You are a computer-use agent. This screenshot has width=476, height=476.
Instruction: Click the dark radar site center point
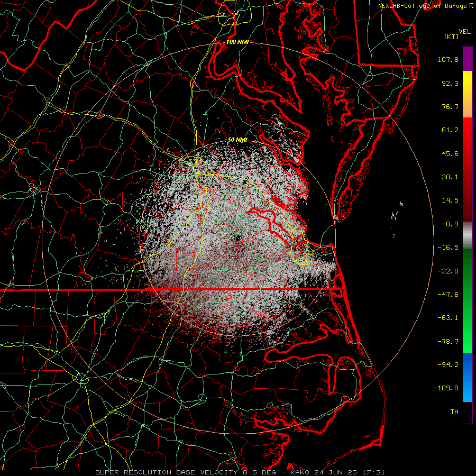237,239
